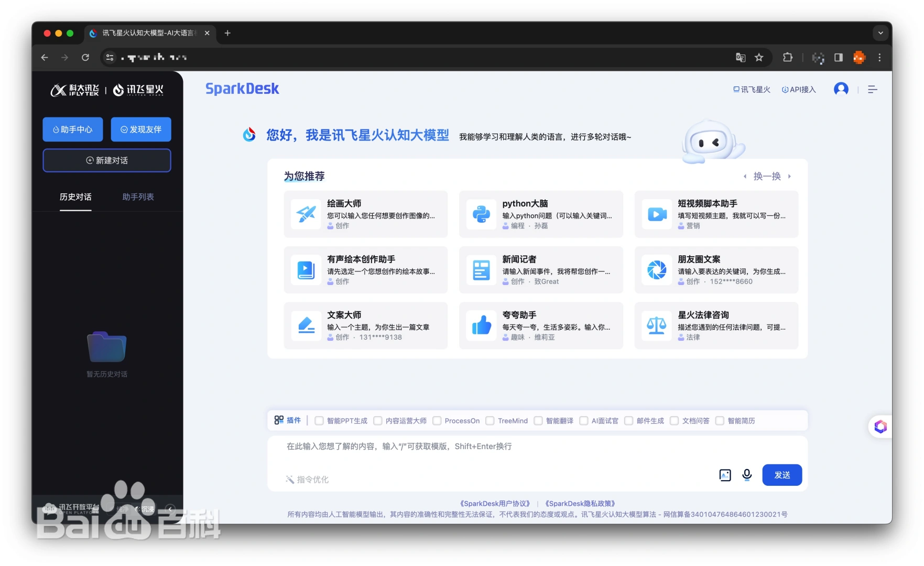
Task: Open the user profile avatar
Action: [841, 89]
